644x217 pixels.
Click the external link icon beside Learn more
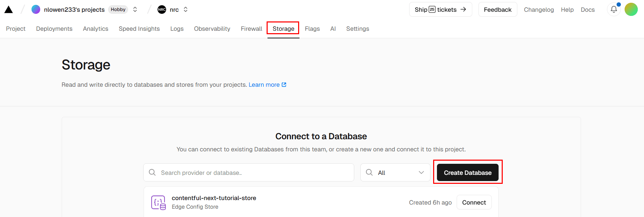point(284,85)
